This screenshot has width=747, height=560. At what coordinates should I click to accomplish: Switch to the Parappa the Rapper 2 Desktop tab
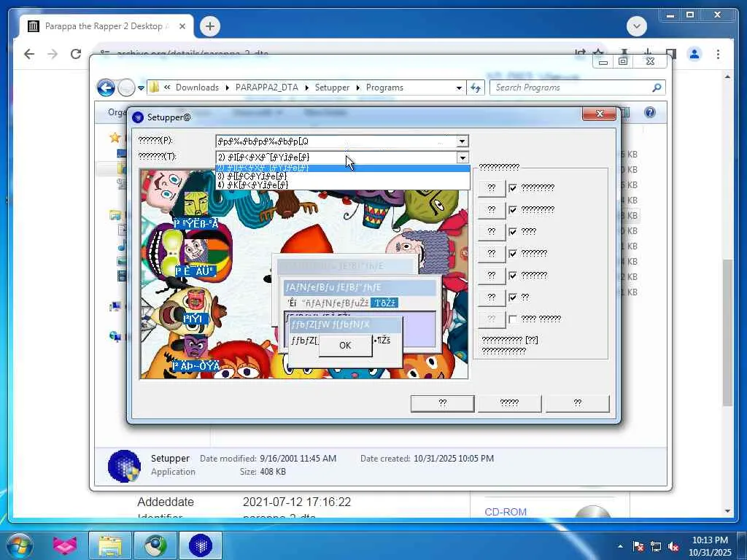[107, 26]
